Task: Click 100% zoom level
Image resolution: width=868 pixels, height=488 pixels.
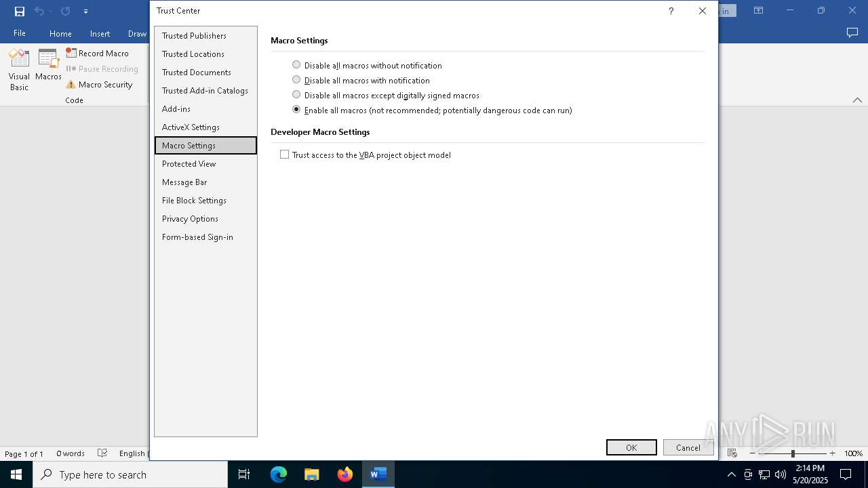Action: [853, 453]
